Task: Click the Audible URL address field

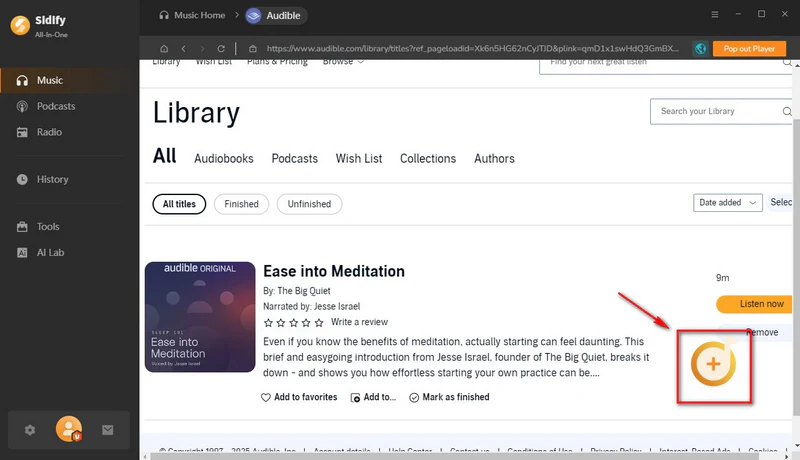Action: (472, 48)
